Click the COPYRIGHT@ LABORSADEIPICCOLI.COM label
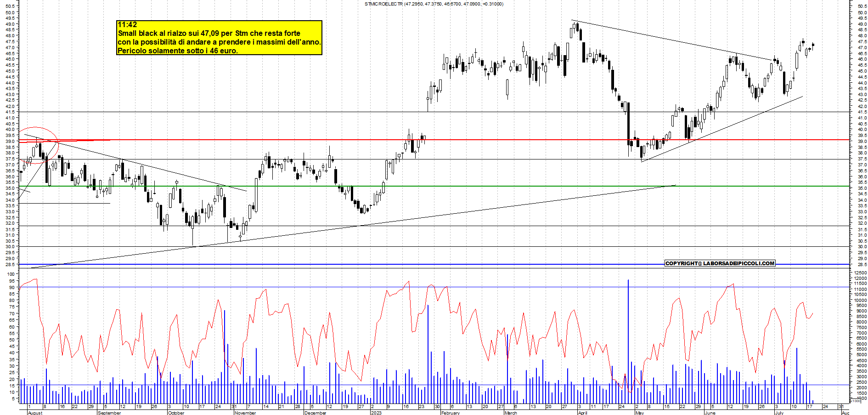Image resolution: width=868 pixels, height=415 pixels. (x=720, y=263)
